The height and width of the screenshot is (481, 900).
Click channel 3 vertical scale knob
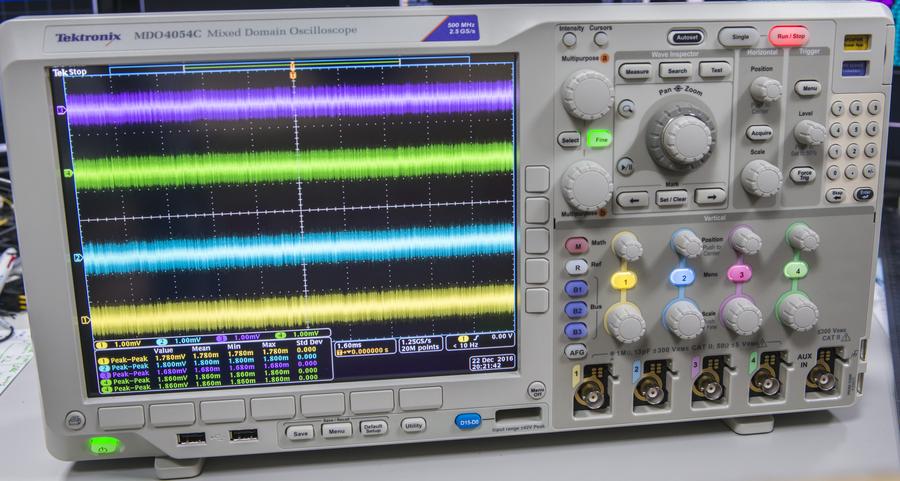pyautogui.click(x=741, y=315)
